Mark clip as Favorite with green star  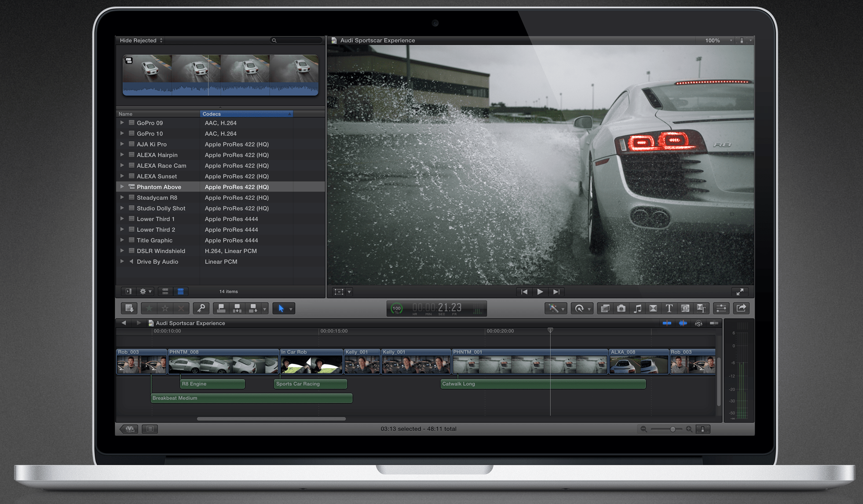pyautogui.click(x=149, y=308)
